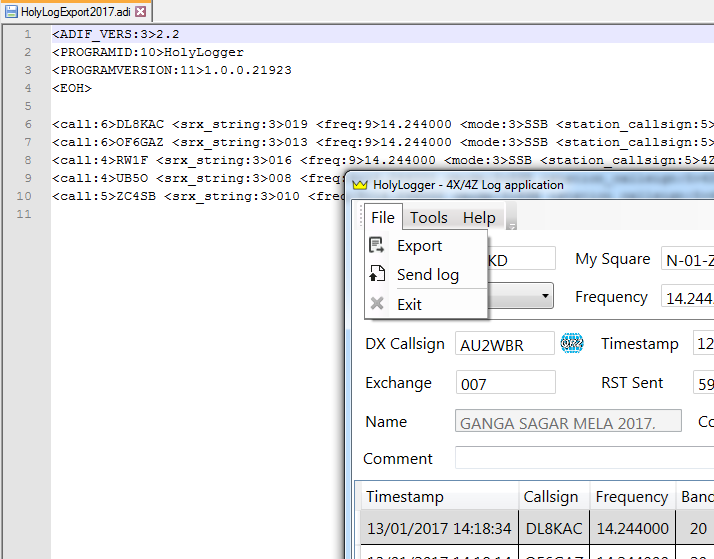Image resolution: width=714 pixels, height=559 pixels.
Task: Click the My Square label
Action: tap(612, 259)
